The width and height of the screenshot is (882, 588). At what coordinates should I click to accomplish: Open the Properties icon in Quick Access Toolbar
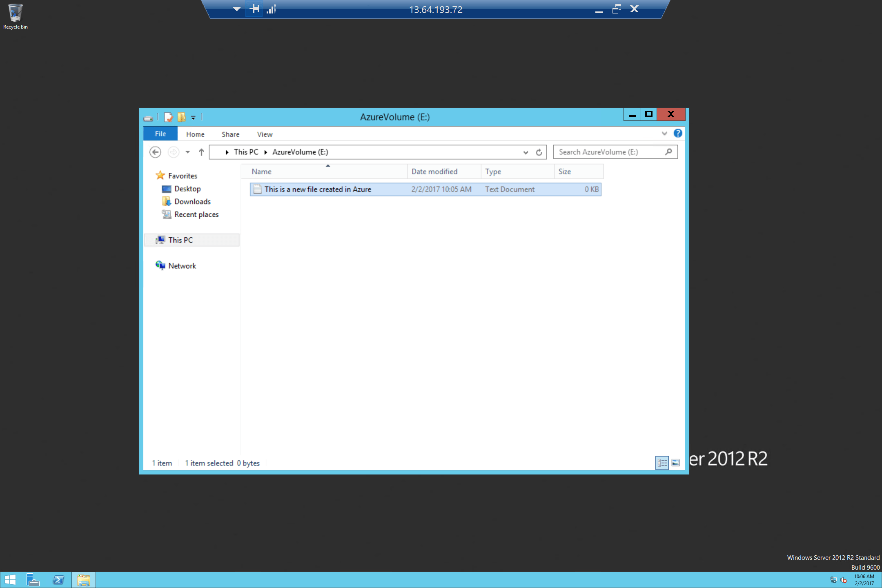pos(168,118)
